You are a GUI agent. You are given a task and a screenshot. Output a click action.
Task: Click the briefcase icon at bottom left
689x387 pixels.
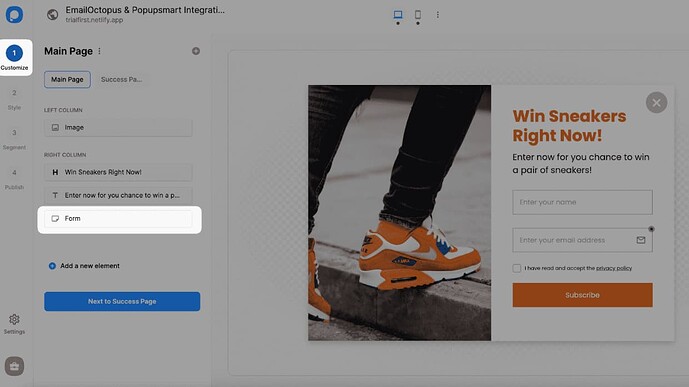pyautogui.click(x=14, y=365)
